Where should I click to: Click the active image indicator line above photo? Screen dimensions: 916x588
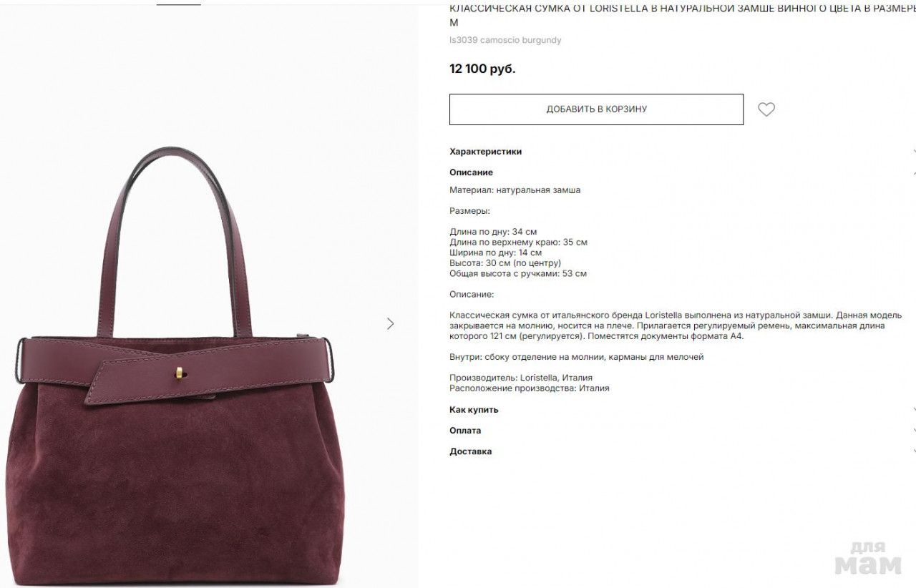click(x=179, y=4)
